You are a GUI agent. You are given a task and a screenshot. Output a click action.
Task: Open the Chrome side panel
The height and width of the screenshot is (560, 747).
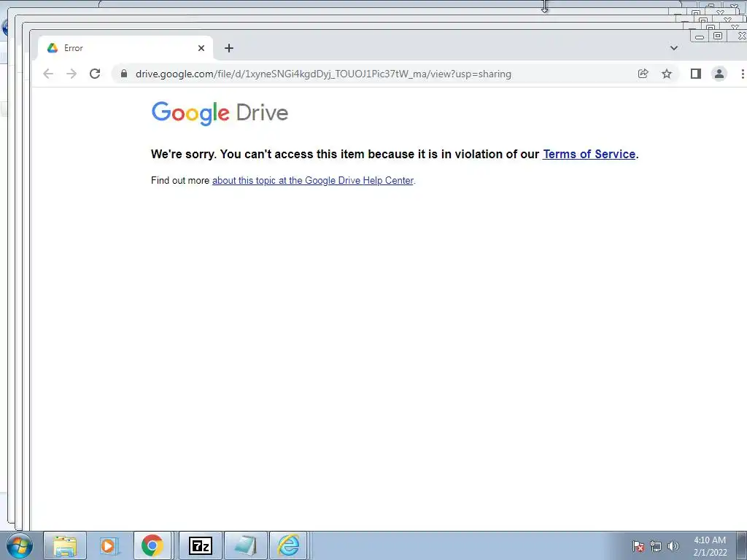click(x=695, y=74)
